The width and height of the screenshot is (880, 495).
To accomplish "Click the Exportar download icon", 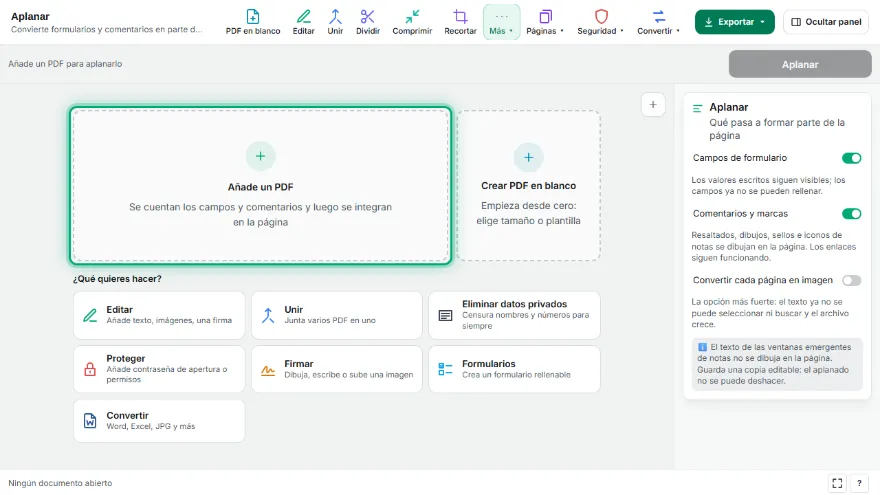I will click(708, 22).
